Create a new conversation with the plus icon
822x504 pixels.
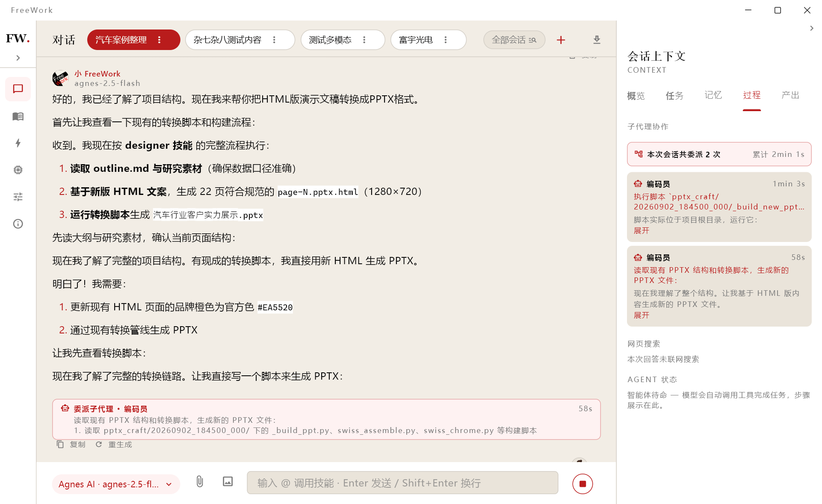tap(561, 40)
